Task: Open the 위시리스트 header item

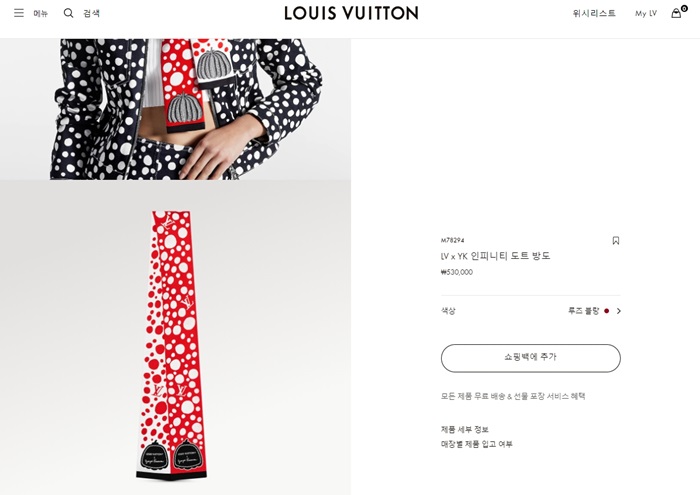Action: [x=594, y=13]
